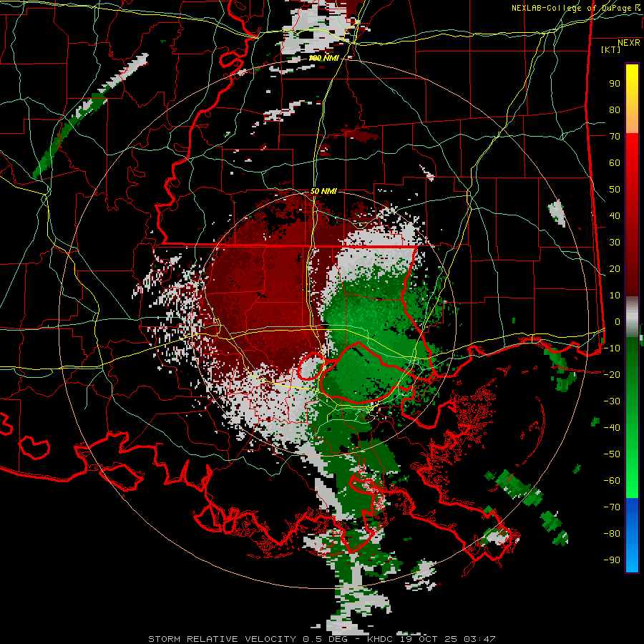Screen dimensions: 644x644
Task: Click the 70 value on the velocity scale
Action: point(615,137)
